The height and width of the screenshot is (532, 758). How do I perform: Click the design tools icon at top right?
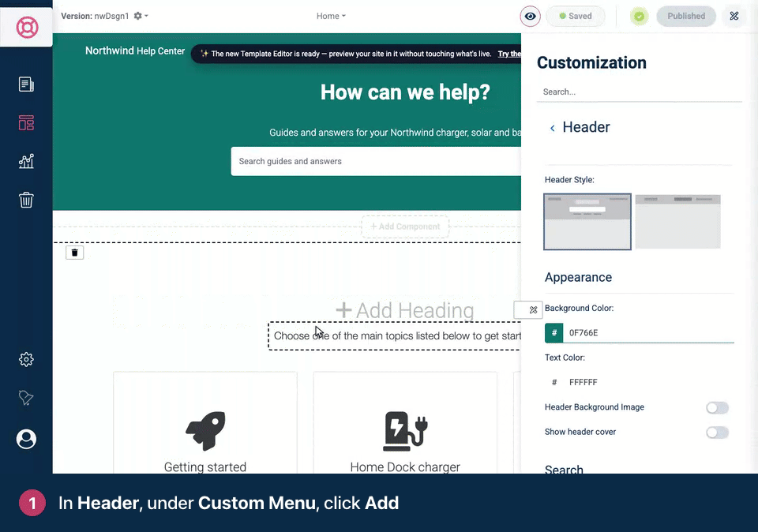pyautogui.click(x=734, y=17)
